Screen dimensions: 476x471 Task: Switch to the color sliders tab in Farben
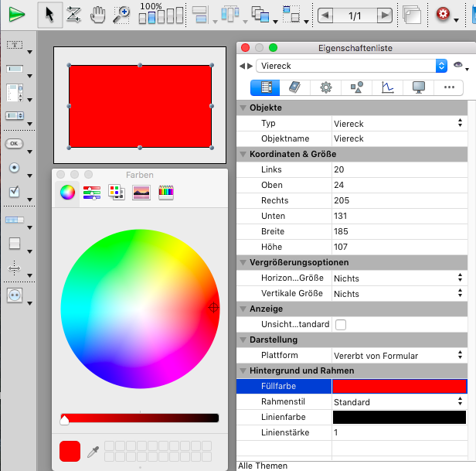tap(92, 193)
